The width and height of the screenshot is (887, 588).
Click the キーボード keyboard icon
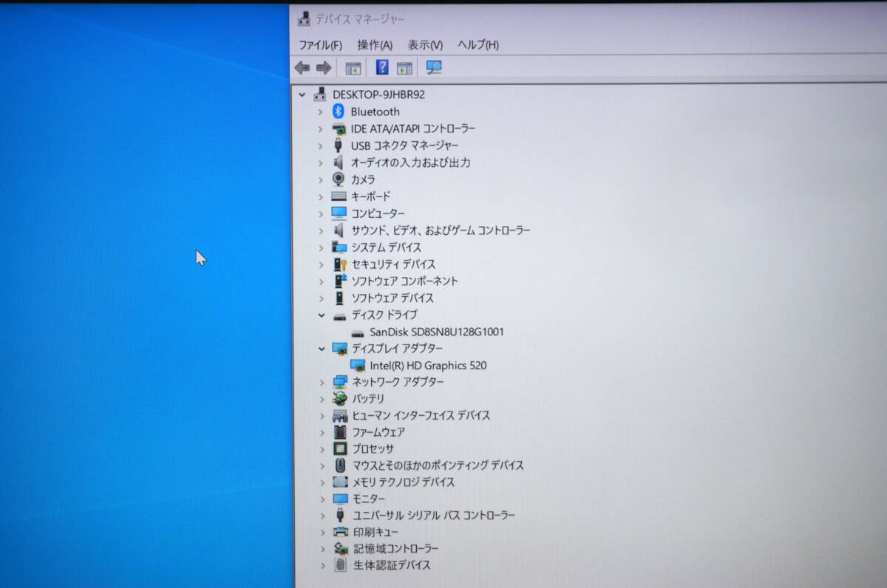point(339,196)
